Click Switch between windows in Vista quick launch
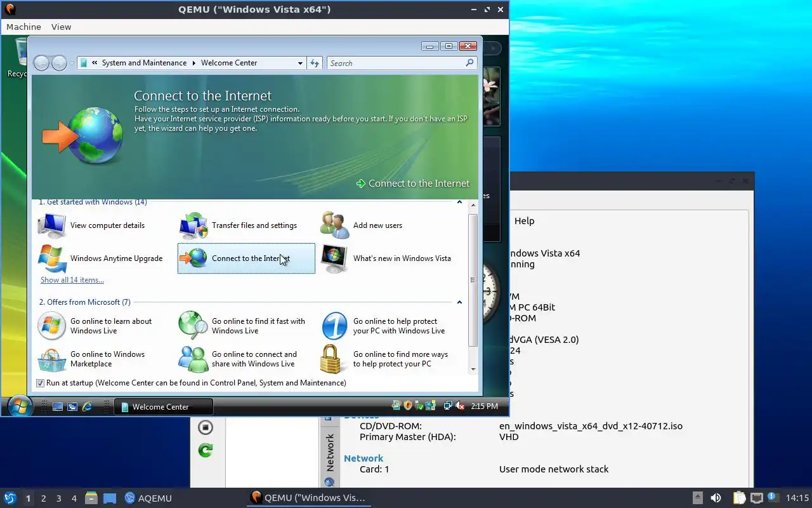The width and height of the screenshot is (812, 508). [72, 406]
